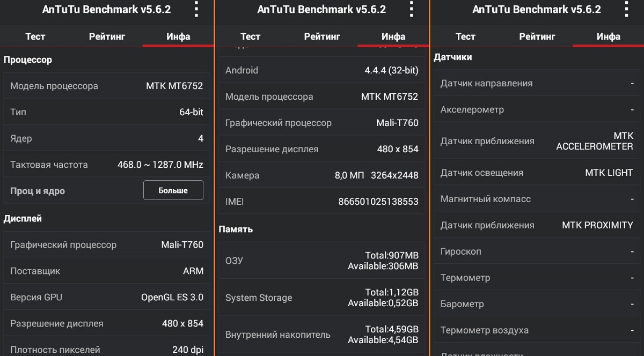Select the Акселерометр row label
Screen dimensions: 644x356
coord(472,109)
